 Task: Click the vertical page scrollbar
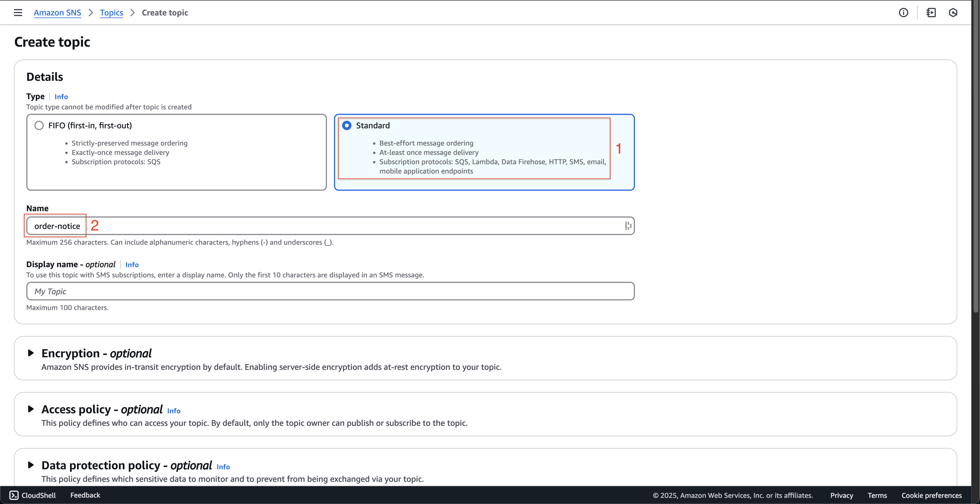point(976,156)
